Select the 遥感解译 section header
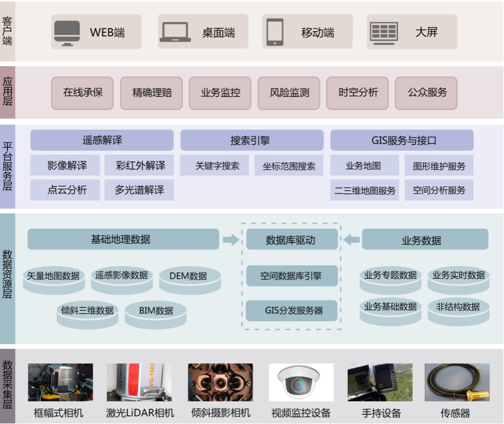Screen dimensions: 504x424 pos(102,140)
